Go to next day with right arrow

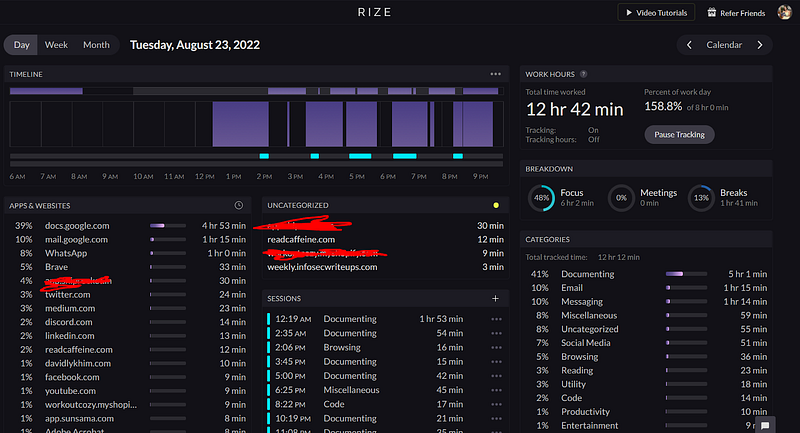(x=760, y=45)
